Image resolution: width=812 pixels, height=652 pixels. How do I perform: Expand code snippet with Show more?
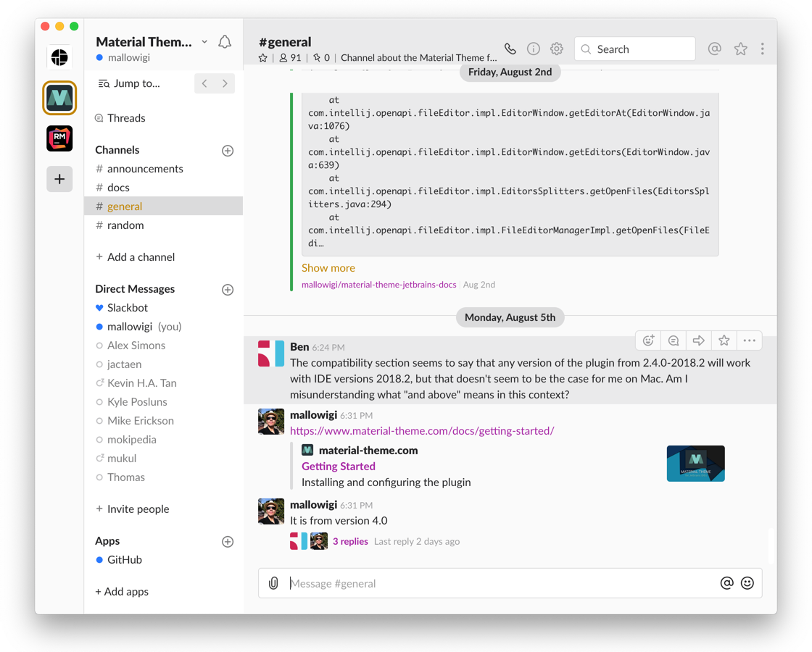click(x=328, y=268)
